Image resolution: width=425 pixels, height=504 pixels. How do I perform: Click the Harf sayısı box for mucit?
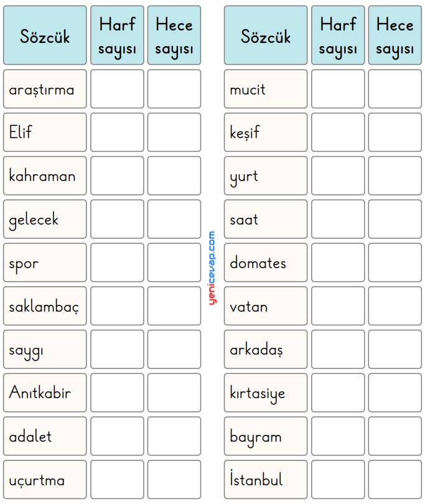pos(338,89)
